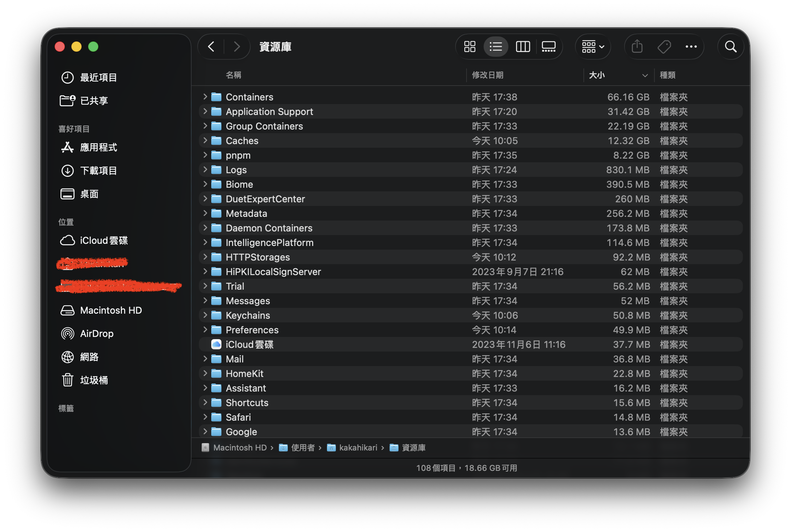Go back with the left arrow
This screenshot has height=532, width=791.
[x=211, y=47]
